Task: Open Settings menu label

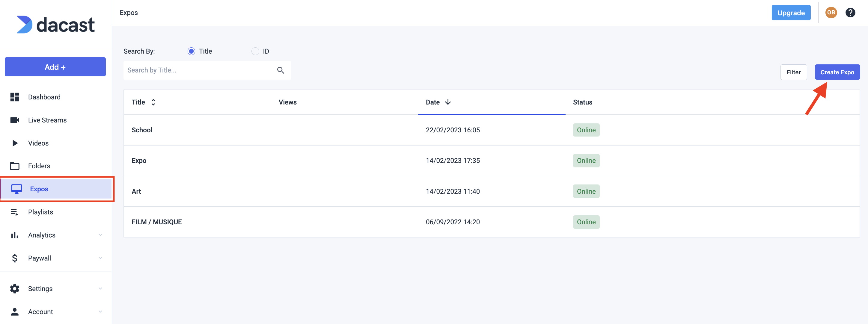Action: tap(40, 289)
